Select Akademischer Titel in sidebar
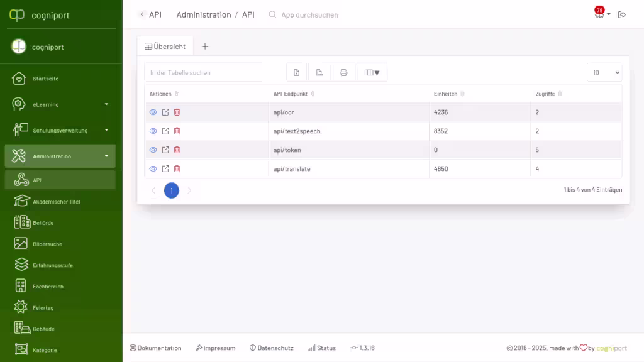644x362 pixels. coord(56,202)
